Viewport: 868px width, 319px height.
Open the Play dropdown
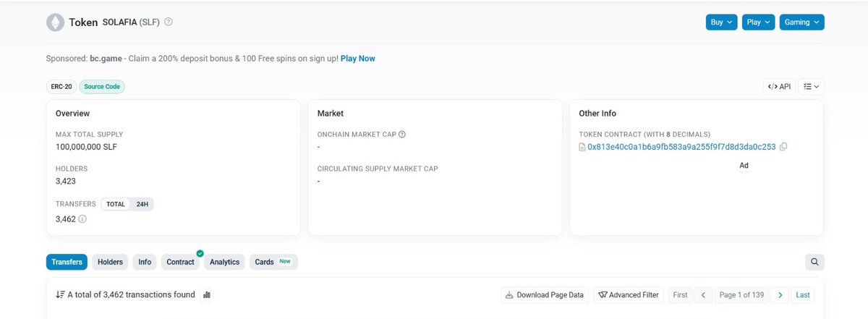759,22
